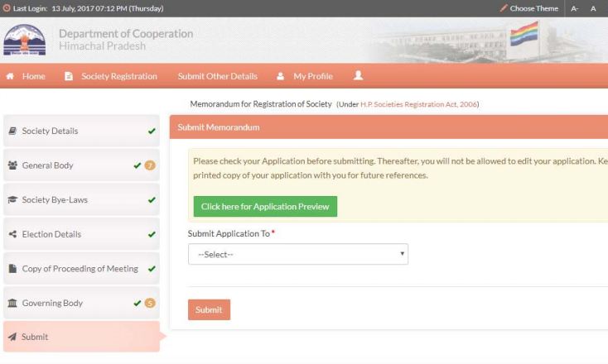Click the Society Registration document icon
608x364 pixels.
69,76
